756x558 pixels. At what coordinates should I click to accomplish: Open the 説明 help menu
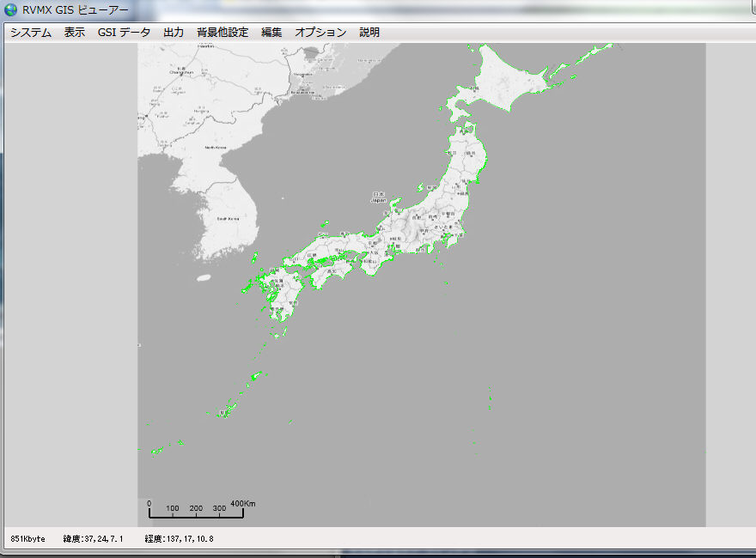coord(369,33)
